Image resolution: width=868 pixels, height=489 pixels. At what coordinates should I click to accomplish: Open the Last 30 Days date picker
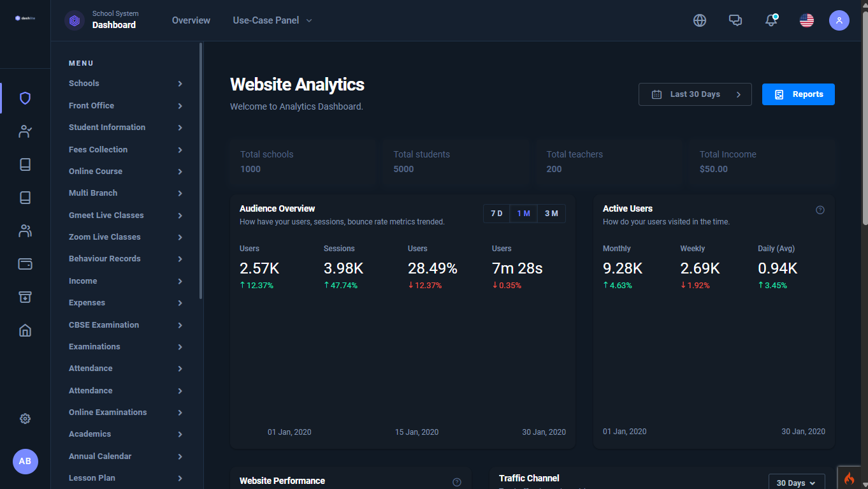[695, 94]
